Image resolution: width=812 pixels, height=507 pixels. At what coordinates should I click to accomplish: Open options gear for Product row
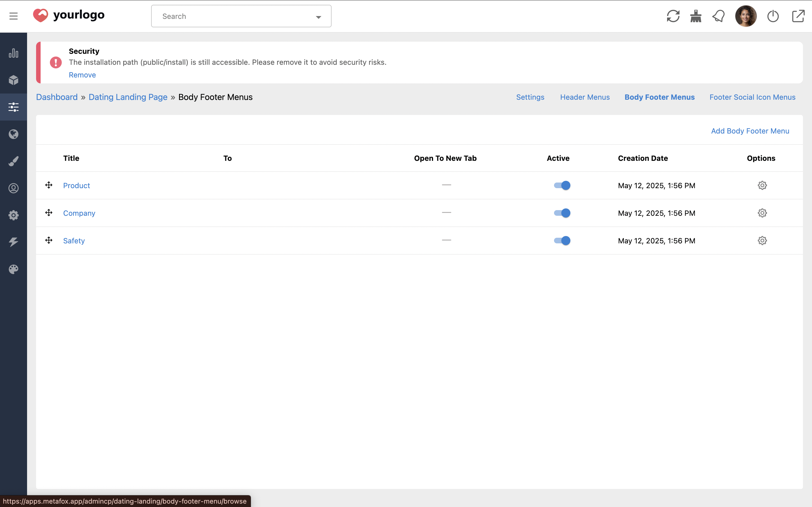762,185
